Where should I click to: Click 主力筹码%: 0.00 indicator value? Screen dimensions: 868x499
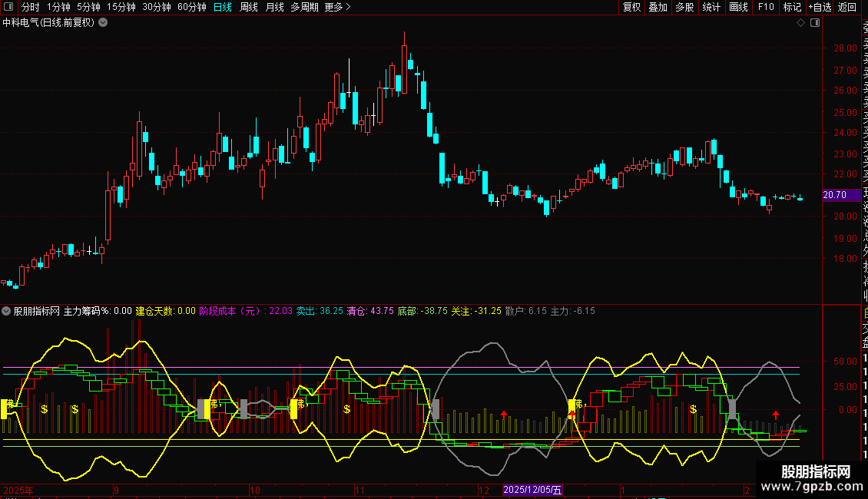(x=98, y=311)
